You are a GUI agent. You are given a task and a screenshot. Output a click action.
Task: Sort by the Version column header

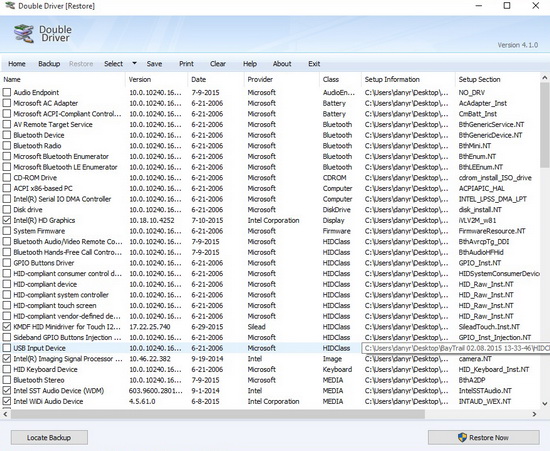pos(156,80)
